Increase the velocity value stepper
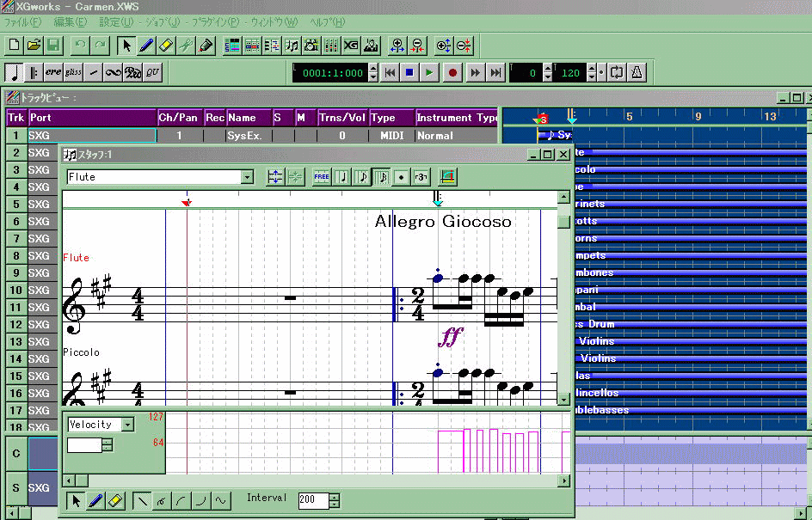 coord(108,441)
